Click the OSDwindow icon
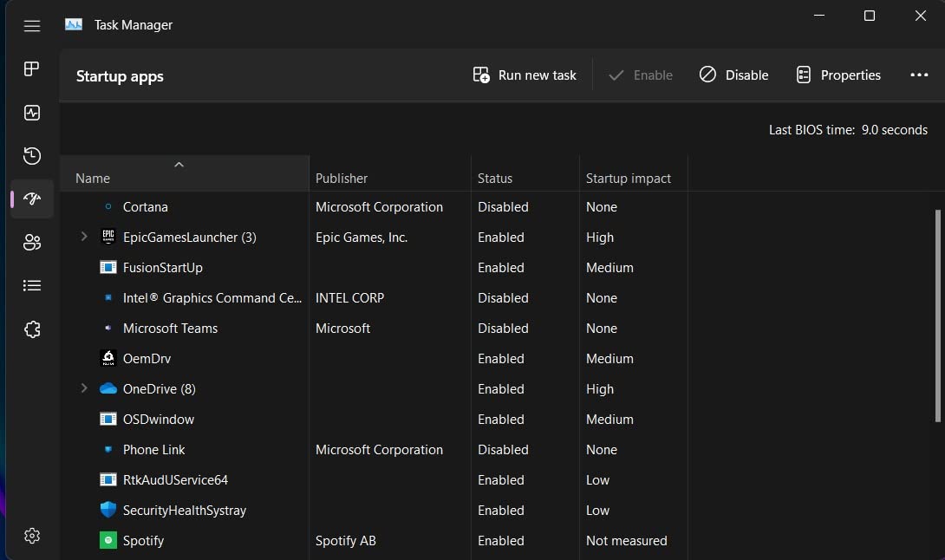The image size is (945, 560). [x=108, y=419]
